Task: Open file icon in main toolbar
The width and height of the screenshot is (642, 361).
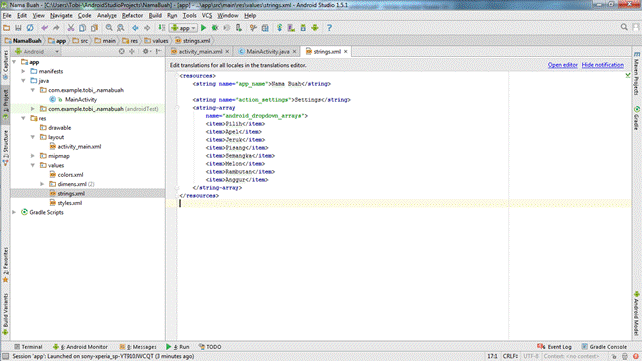Action: (7, 28)
